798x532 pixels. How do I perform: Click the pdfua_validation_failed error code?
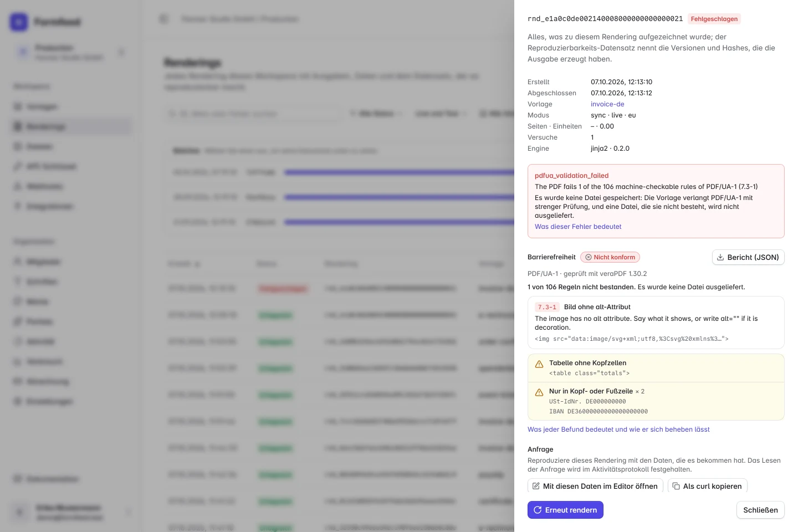coord(571,176)
